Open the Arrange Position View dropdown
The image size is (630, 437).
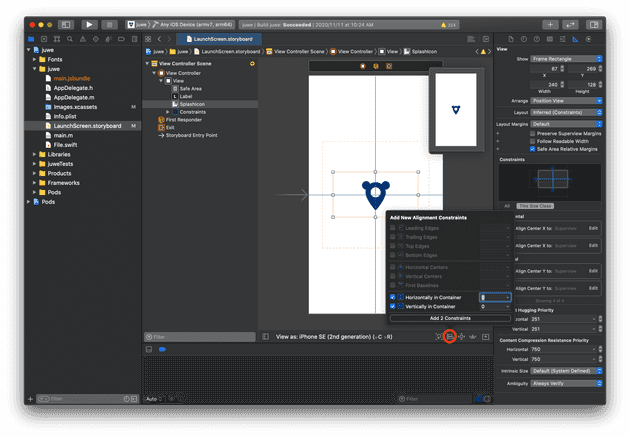pyautogui.click(x=566, y=101)
